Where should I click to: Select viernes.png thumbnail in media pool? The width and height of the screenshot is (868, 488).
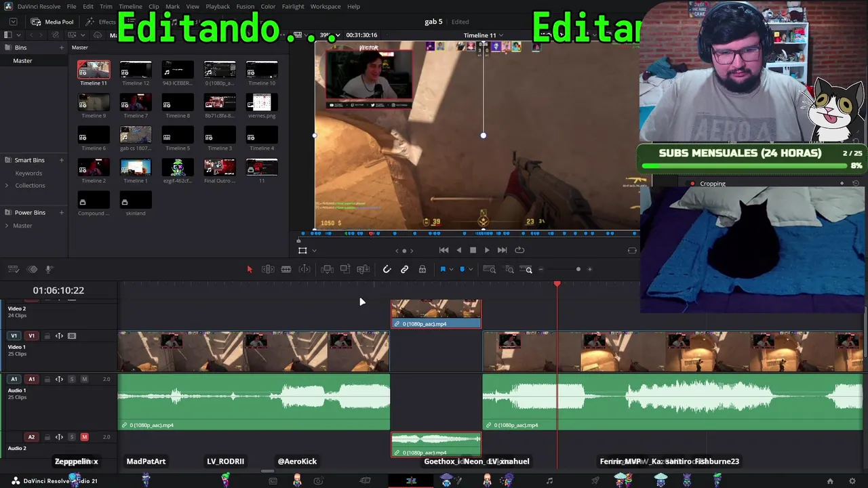(x=262, y=102)
